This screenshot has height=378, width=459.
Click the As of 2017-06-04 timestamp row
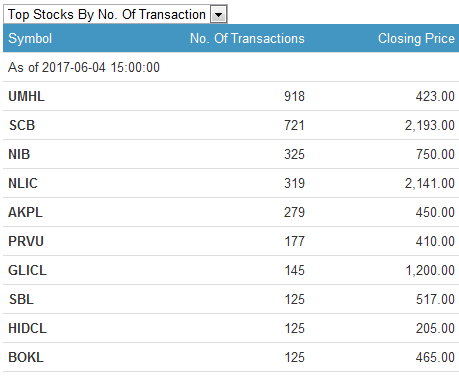[x=231, y=67]
